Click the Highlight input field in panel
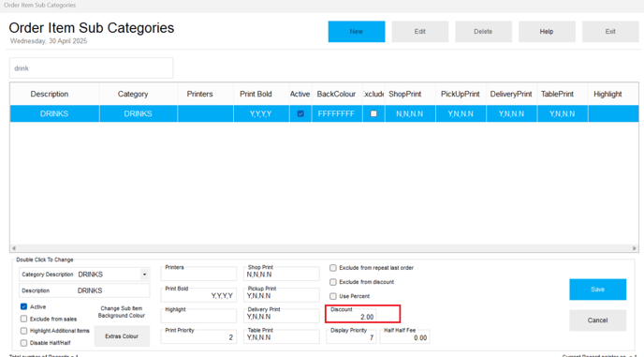Image resolution: width=644 pixels, height=357 pixels. 198,316
